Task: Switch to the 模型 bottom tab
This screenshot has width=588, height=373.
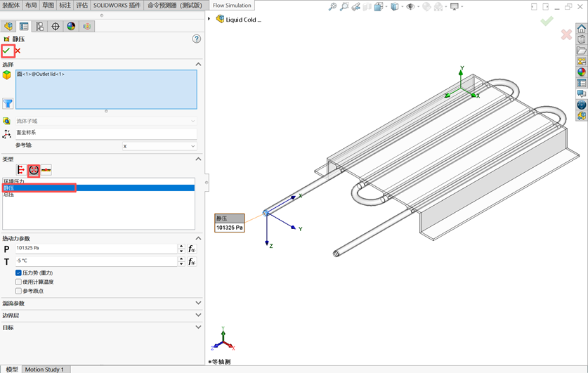Action: click(x=12, y=369)
